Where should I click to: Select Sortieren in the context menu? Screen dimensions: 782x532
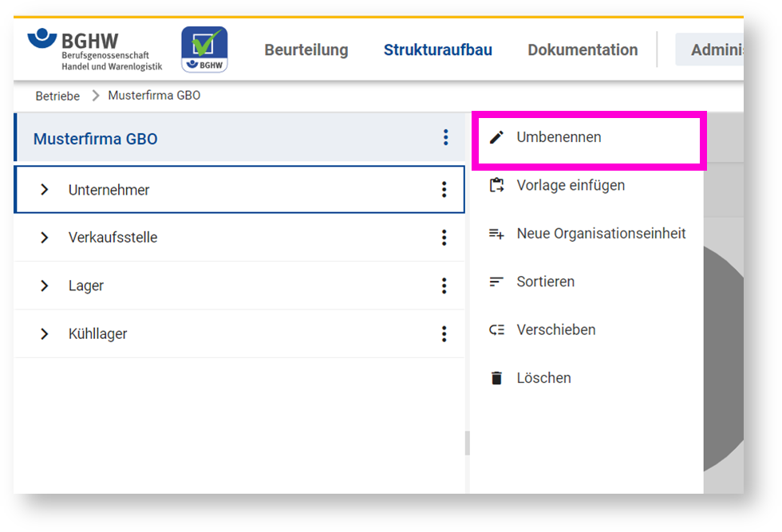tap(545, 282)
